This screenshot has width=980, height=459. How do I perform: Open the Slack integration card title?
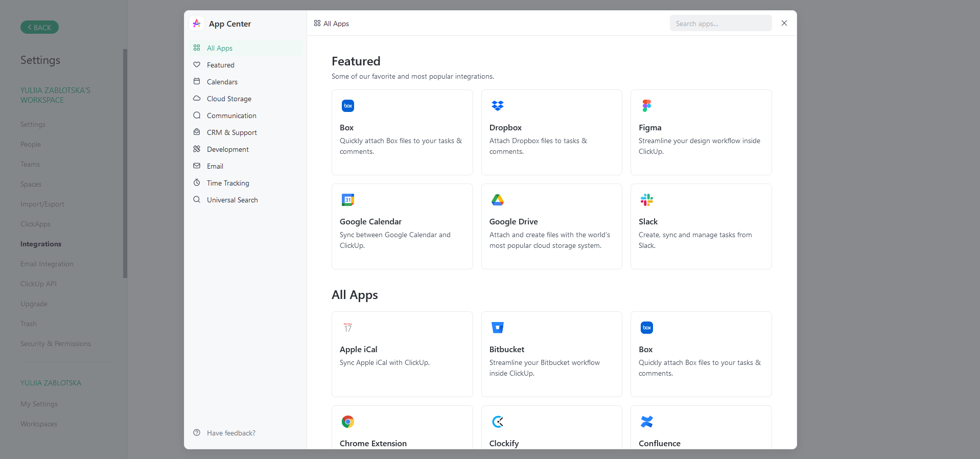click(648, 222)
